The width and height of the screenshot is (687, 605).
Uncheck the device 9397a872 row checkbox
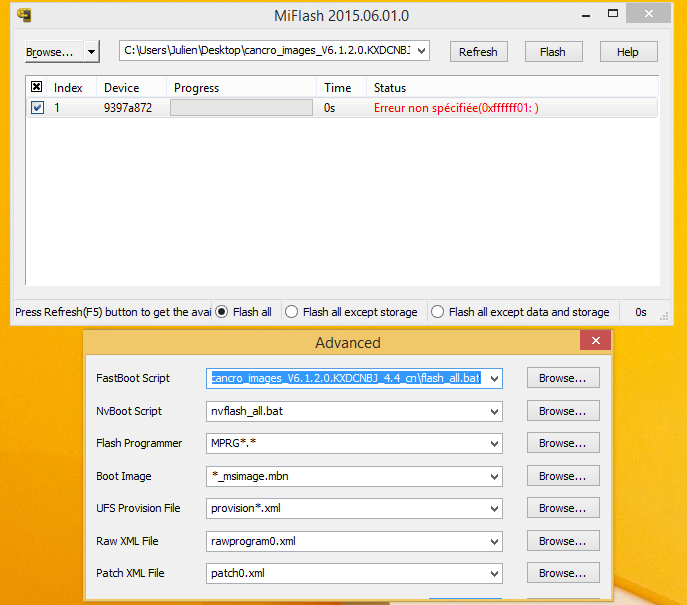pos(37,107)
